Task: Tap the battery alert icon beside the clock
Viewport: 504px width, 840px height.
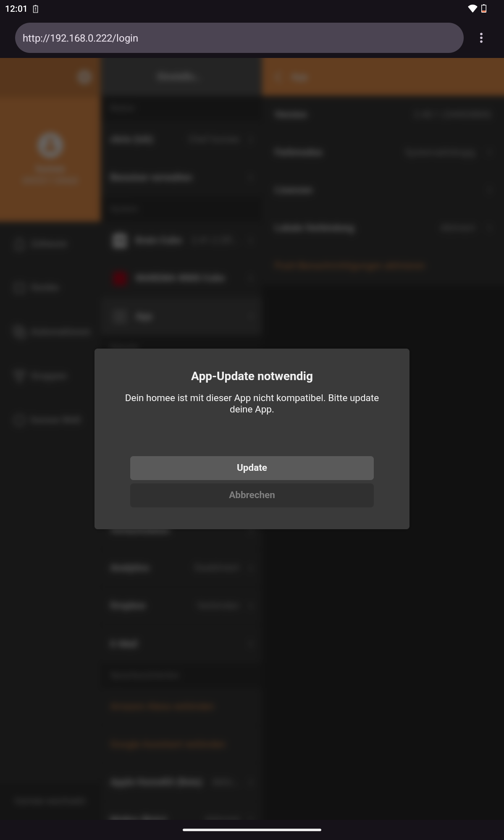Action: tap(36, 9)
